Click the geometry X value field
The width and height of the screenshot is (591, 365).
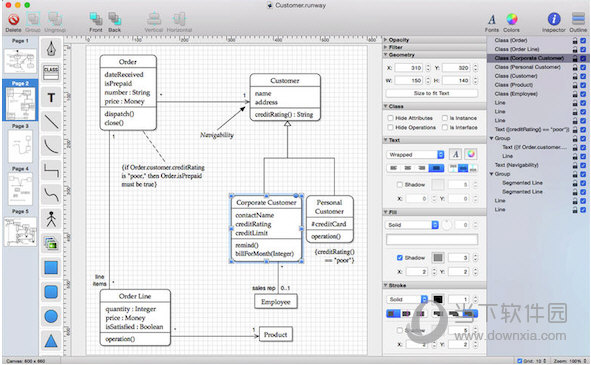tap(409, 68)
